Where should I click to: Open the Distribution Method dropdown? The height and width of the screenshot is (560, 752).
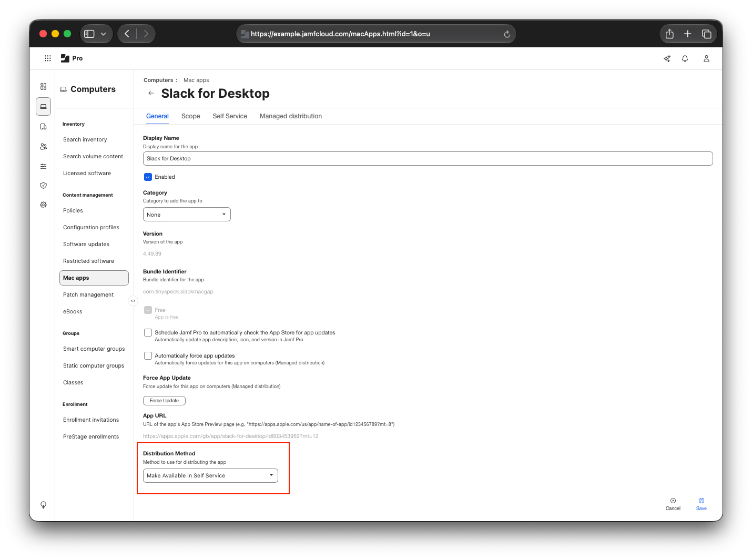(x=210, y=475)
